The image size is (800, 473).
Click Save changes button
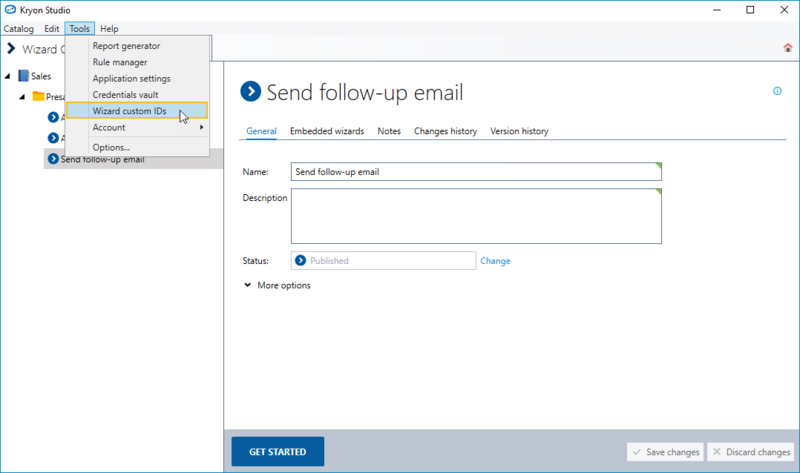665,452
